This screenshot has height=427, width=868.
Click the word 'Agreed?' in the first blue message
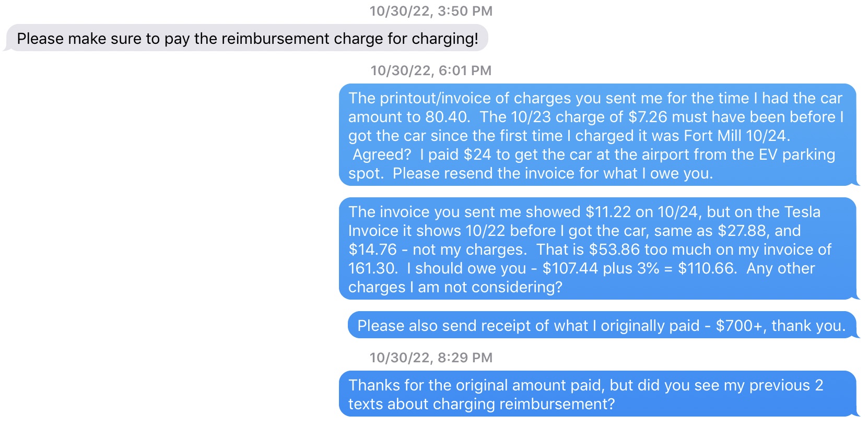click(x=382, y=155)
